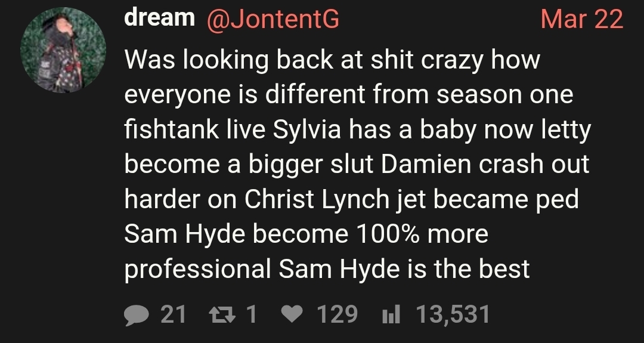
Task: Open the Mar 22 post date link
Action: (581, 19)
